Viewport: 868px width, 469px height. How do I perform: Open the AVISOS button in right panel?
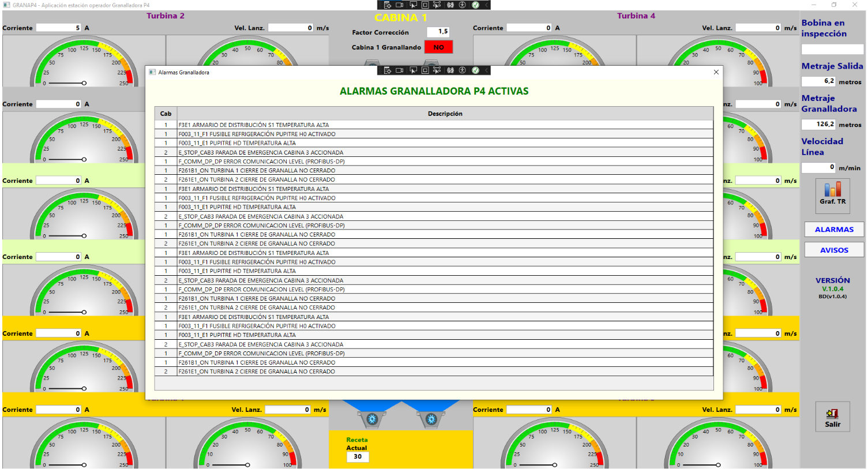(834, 250)
